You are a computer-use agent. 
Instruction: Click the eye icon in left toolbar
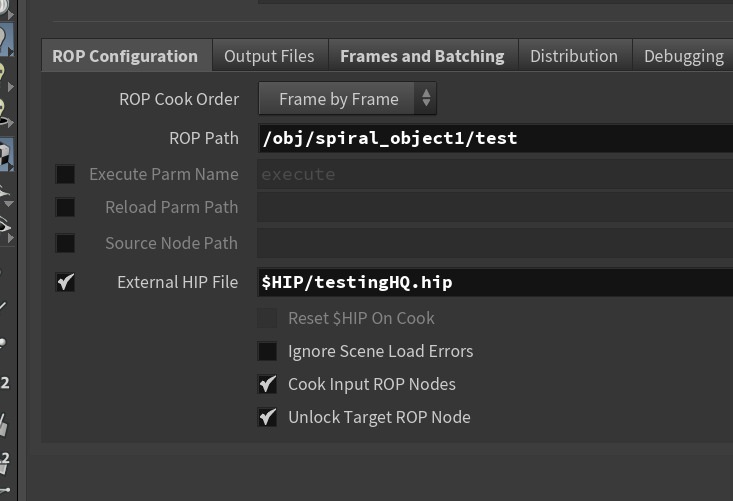point(6,228)
